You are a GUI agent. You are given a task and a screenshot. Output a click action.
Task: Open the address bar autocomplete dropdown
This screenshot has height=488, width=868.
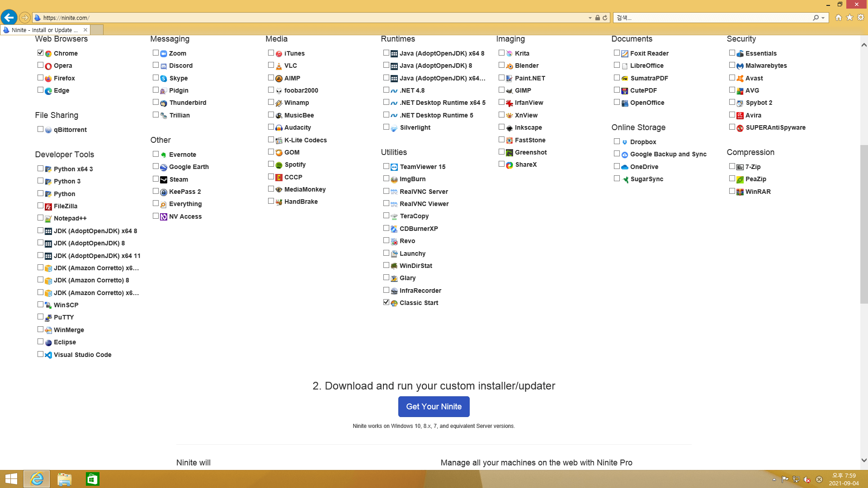click(590, 18)
